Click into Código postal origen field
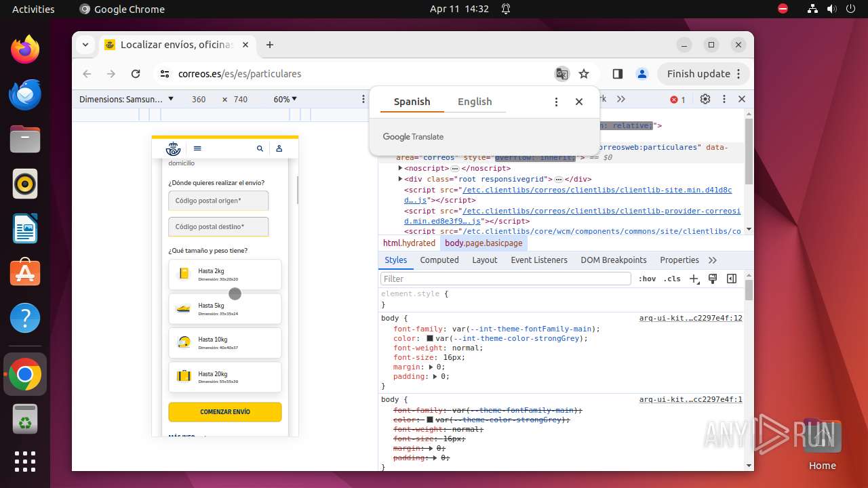 218,201
